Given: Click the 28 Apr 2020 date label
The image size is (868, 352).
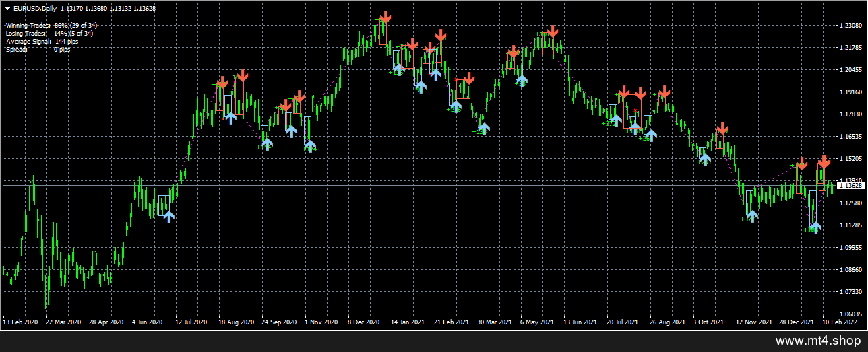Looking at the screenshot, I should tap(107, 322).
